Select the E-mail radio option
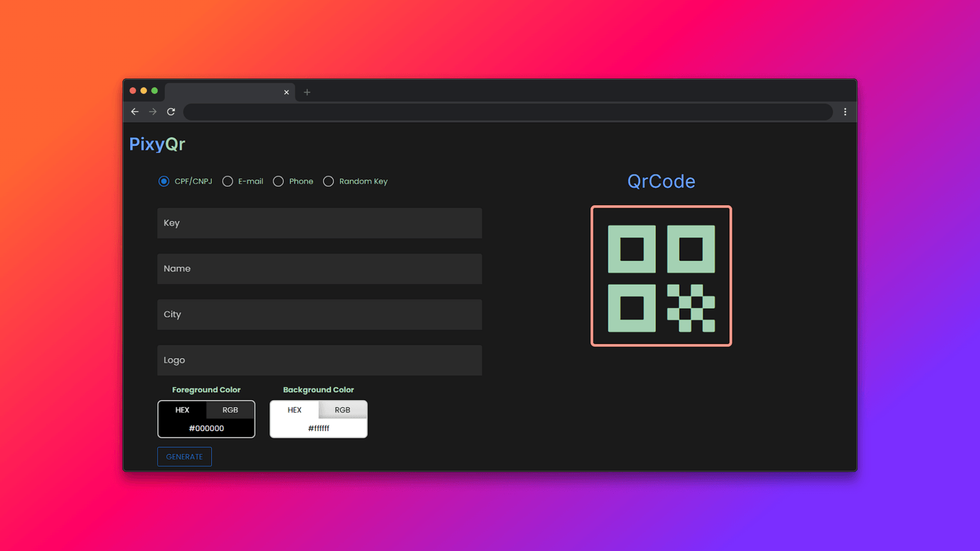The height and width of the screenshot is (551, 980). click(x=228, y=181)
